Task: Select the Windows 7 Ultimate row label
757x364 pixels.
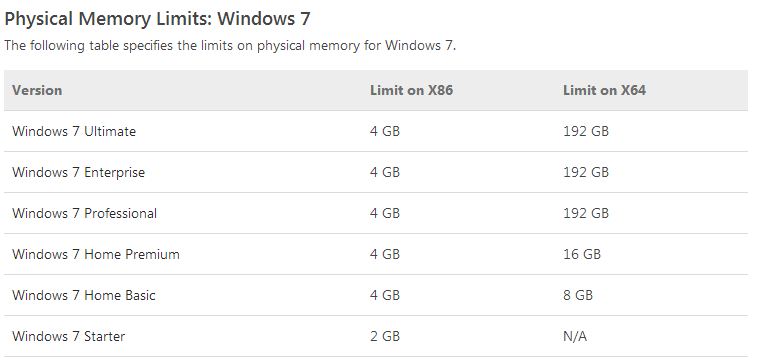Action: click(74, 131)
